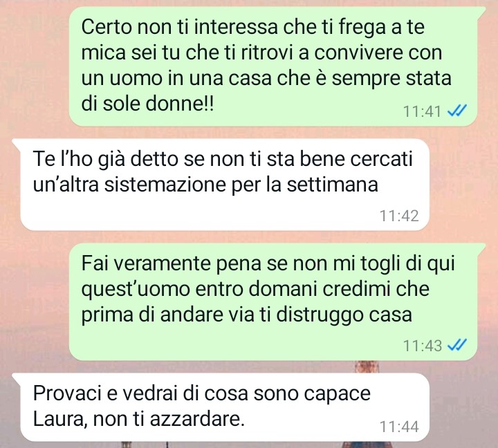The image size is (498, 448).
Task: Click the tail of the 11:42 white bubble
Action: 17,144
